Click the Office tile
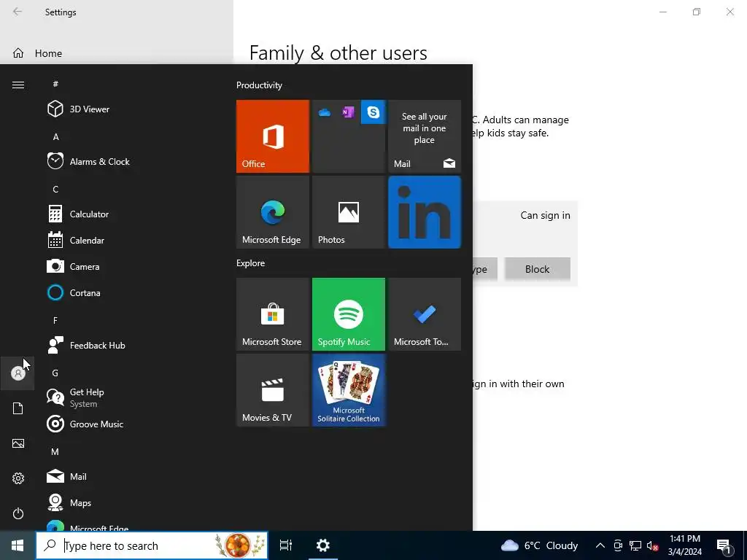The width and height of the screenshot is (747, 560). coord(273,136)
